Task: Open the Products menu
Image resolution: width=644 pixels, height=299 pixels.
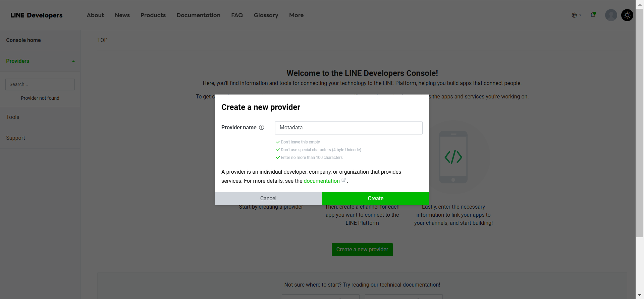Action: pos(153,15)
